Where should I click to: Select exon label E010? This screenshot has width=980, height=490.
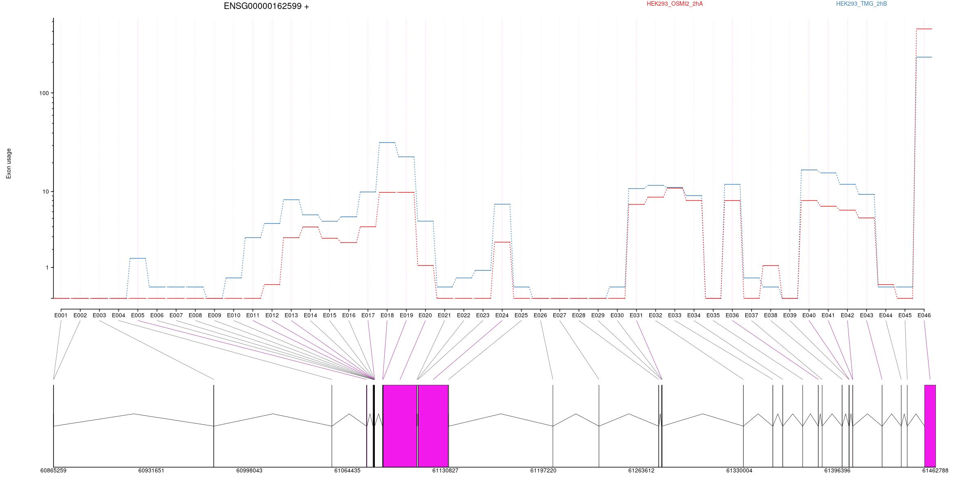(x=234, y=315)
